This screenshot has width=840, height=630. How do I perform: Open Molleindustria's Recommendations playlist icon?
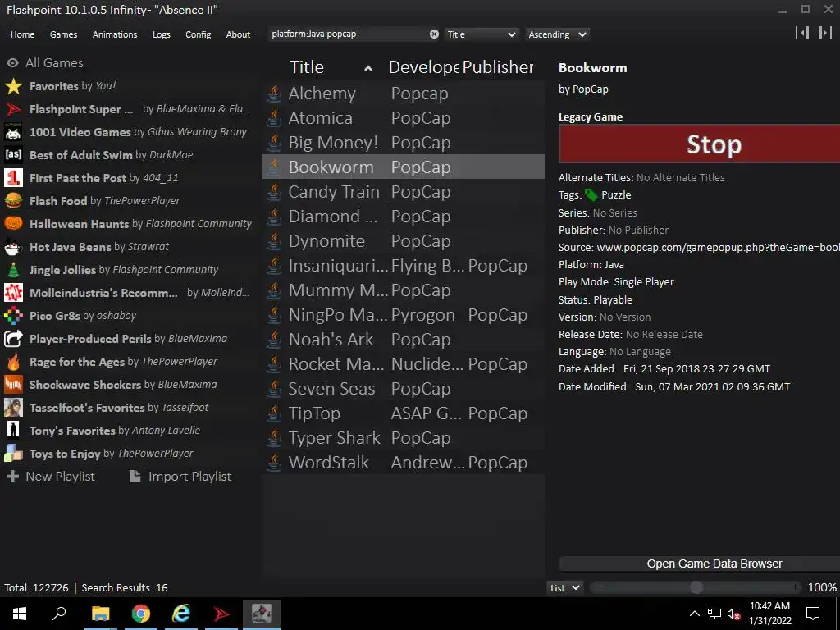[13, 293]
